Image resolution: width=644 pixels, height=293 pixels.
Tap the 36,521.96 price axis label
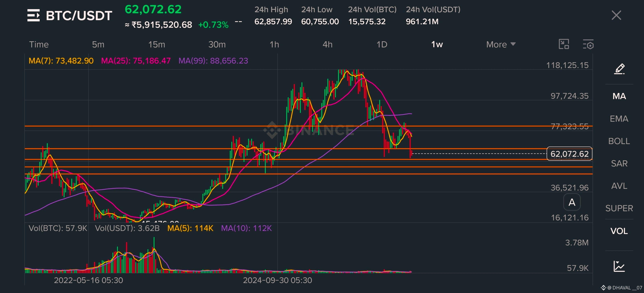click(x=570, y=188)
